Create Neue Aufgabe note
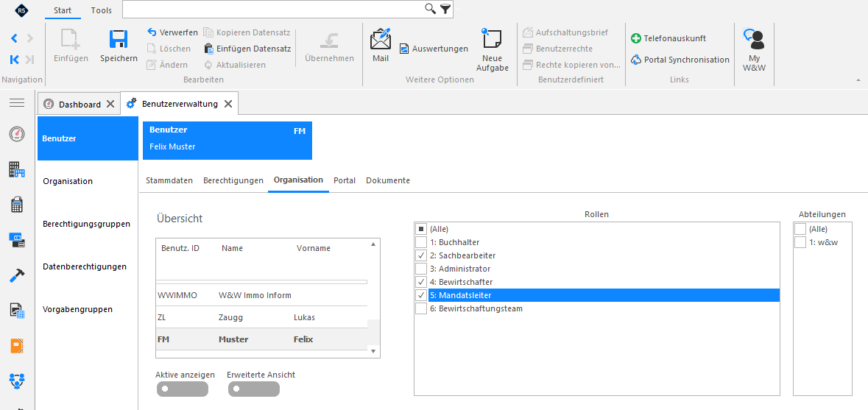Image resolution: width=868 pixels, height=410 pixels. [491, 40]
